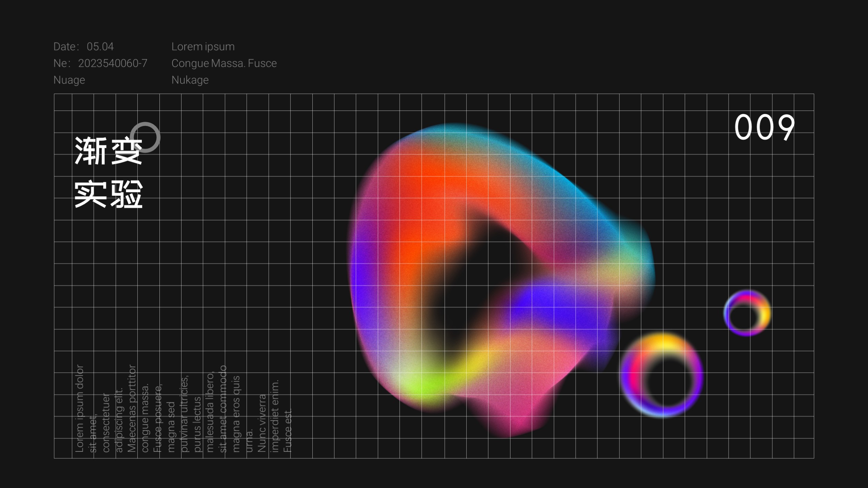Click the number 009 heading
Viewport: 868px width, 488px height.
[x=764, y=127]
